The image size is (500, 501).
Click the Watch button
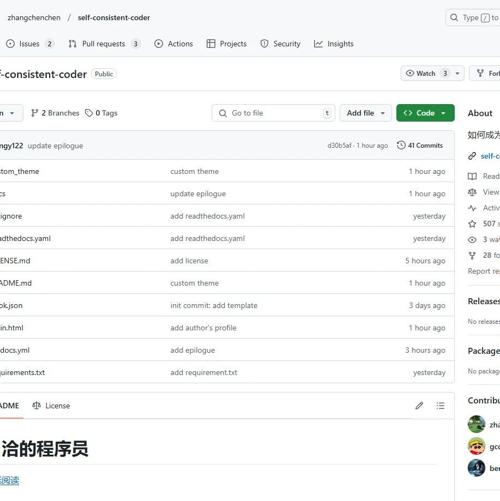(x=426, y=73)
